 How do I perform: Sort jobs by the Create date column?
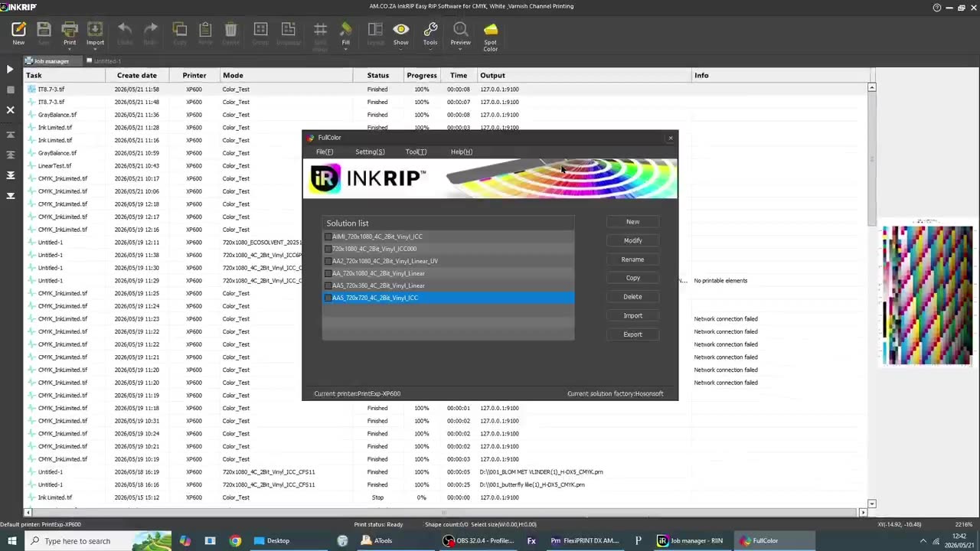[137, 75]
